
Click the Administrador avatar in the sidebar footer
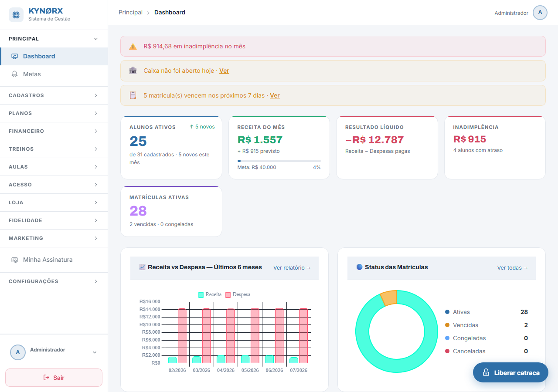(x=18, y=352)
